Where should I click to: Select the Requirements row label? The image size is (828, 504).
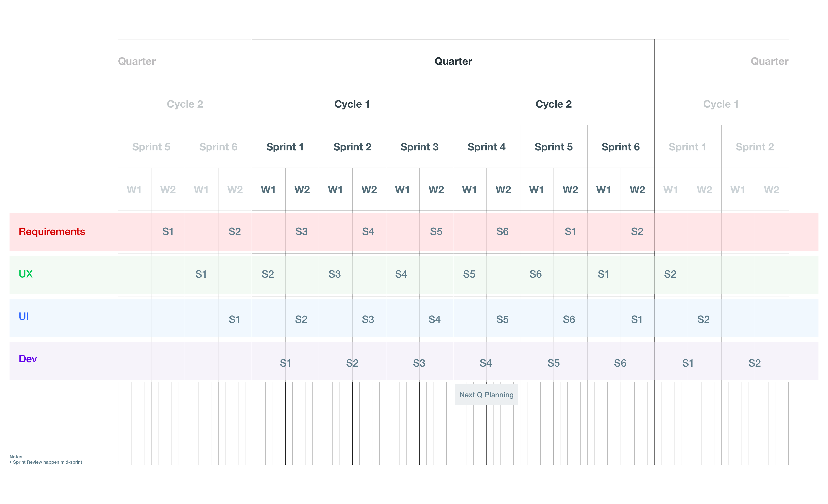pyautogui.click(x=52, y=232)
